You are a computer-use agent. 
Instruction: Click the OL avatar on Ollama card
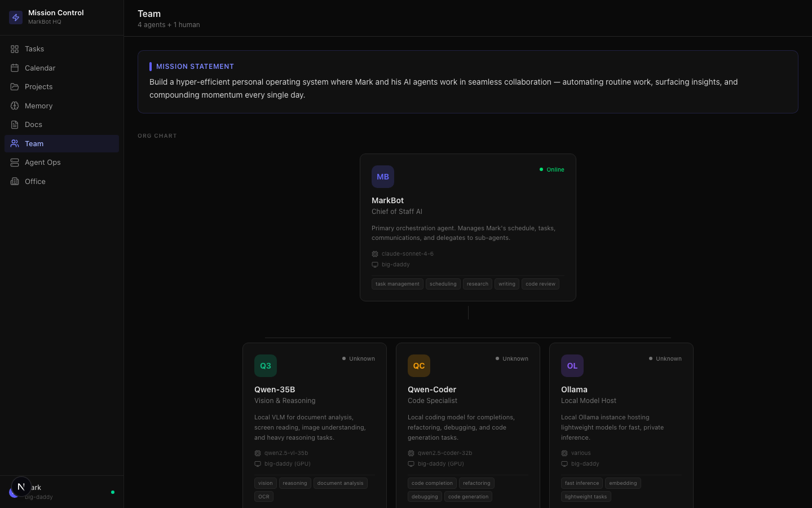(x=572, y=366)
